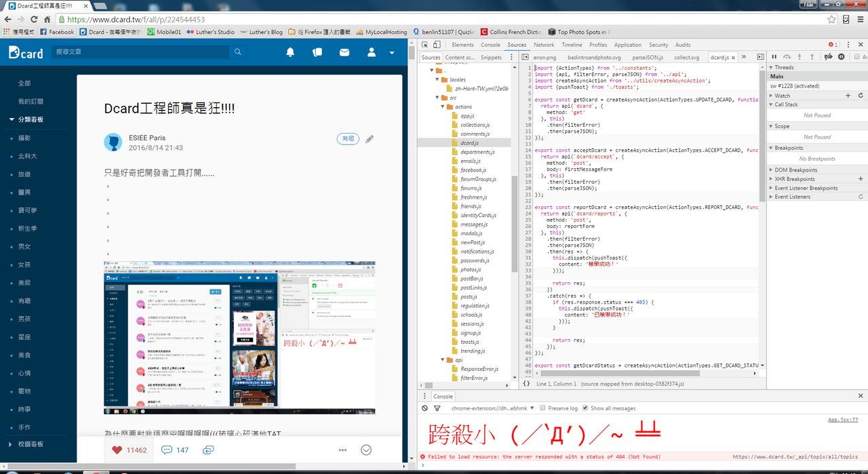Click the step over debugger button
Screen dimensions: 868x474
787,57
